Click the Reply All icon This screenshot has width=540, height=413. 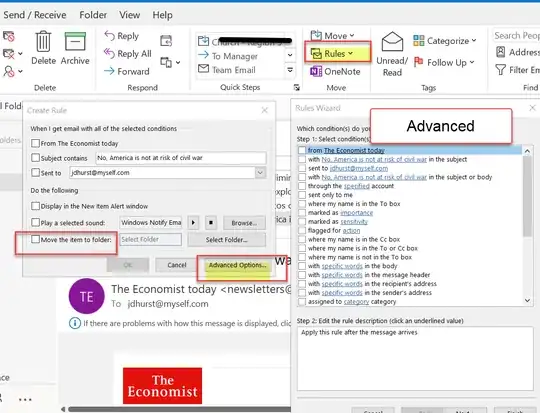[x=109, y=53]
